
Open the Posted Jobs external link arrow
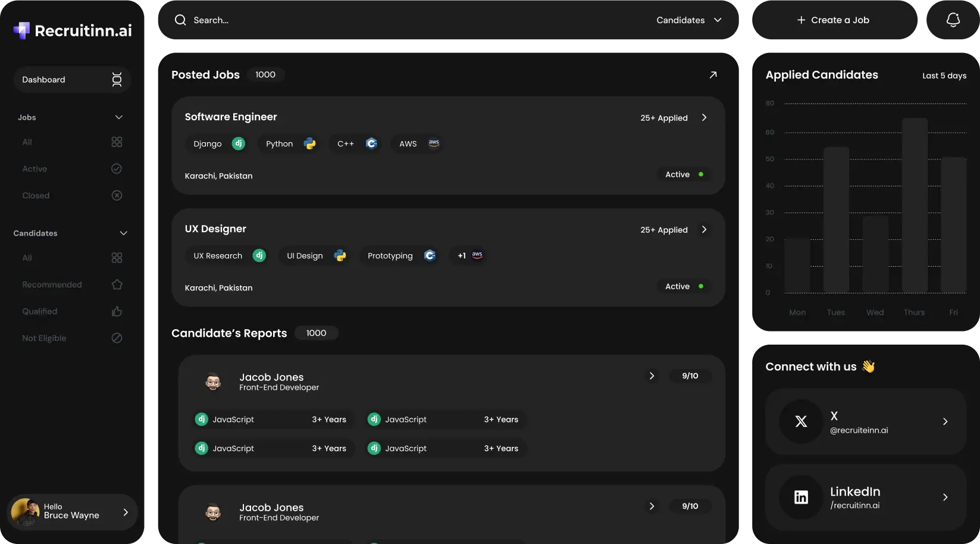(x=713, y=74)
